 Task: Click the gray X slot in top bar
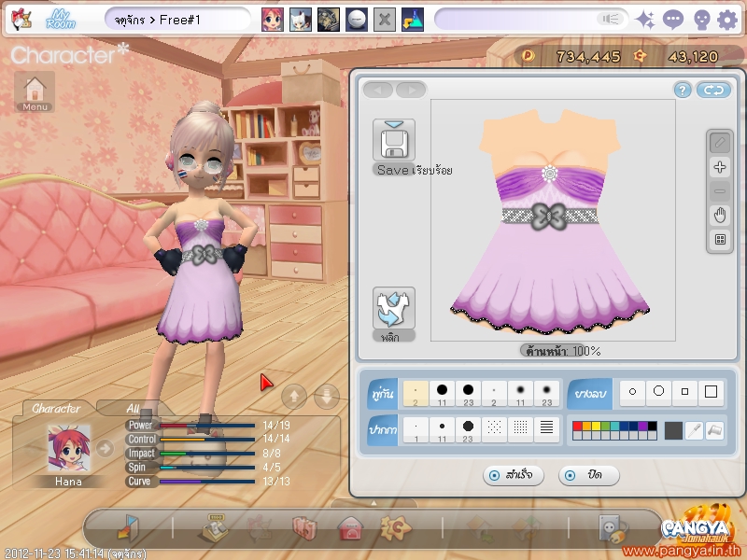tap(385, 20)
